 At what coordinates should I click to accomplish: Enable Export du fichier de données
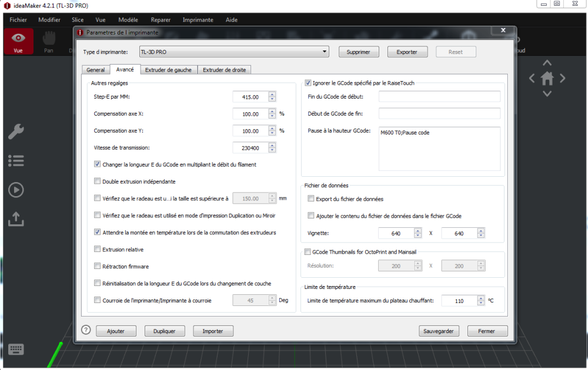tap(311, 199)
